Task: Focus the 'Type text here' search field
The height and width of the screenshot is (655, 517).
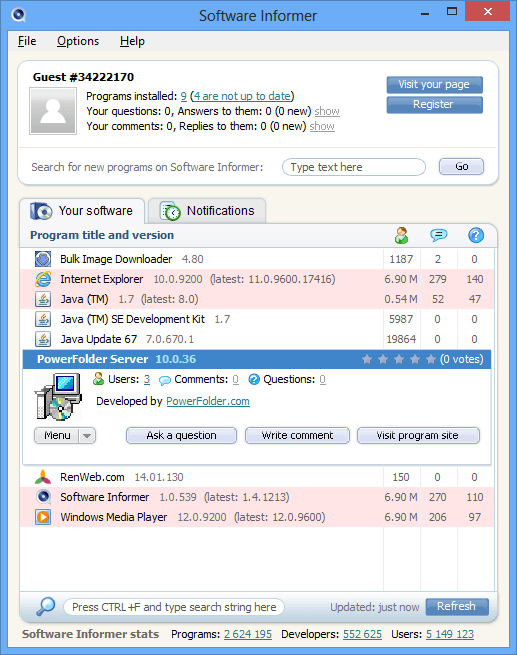Action: [x=354, y=167]
